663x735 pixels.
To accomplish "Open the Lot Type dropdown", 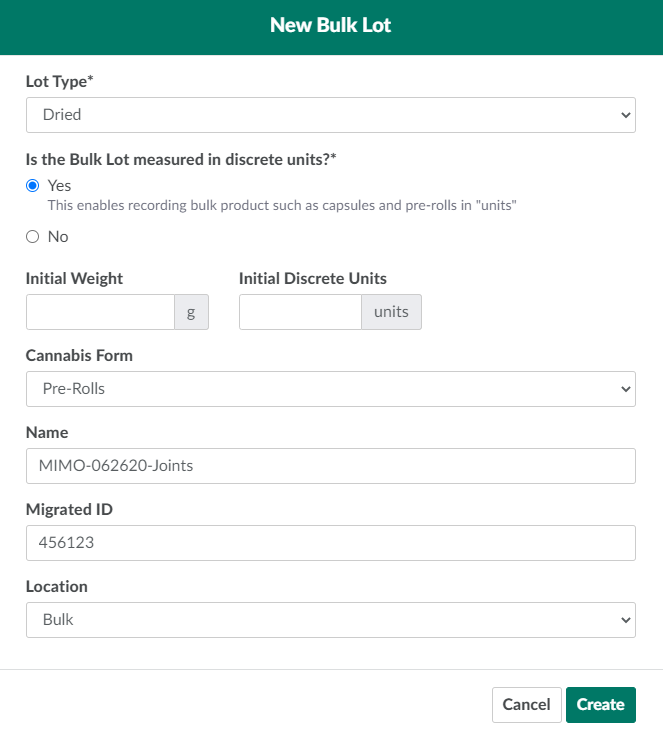I will tap(330, 115).
